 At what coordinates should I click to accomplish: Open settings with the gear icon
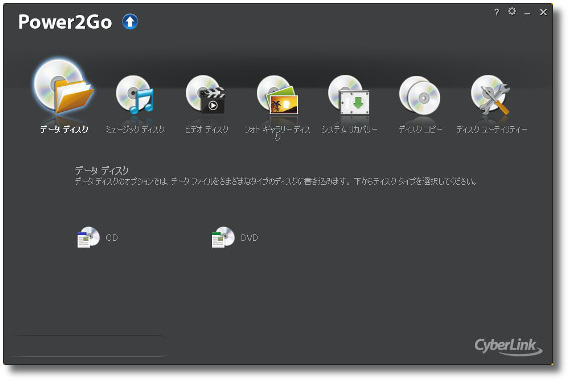(512, 12)
